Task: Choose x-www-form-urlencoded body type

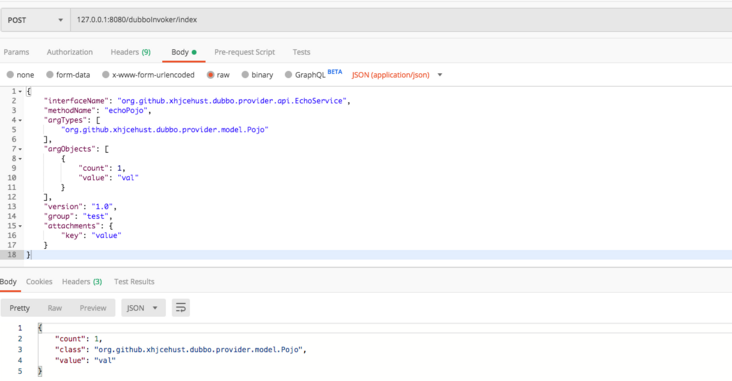Action: [148, 75]
